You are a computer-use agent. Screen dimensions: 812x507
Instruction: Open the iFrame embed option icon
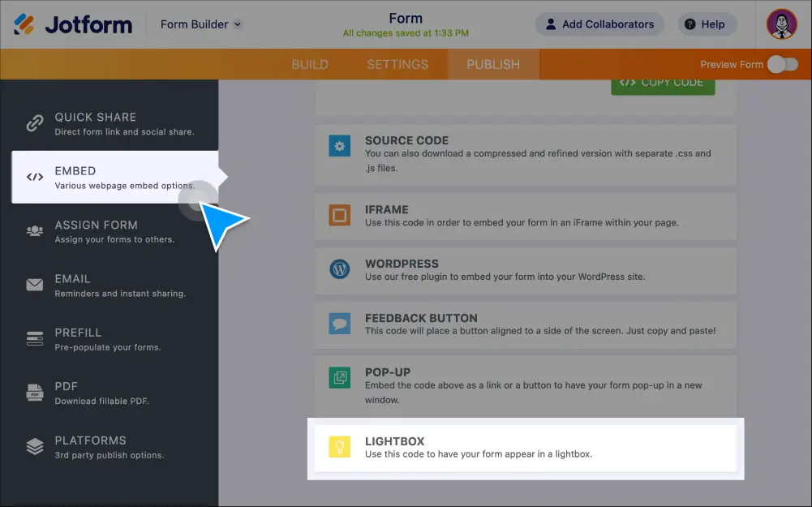pyautogui.click(x=342, y=216)
